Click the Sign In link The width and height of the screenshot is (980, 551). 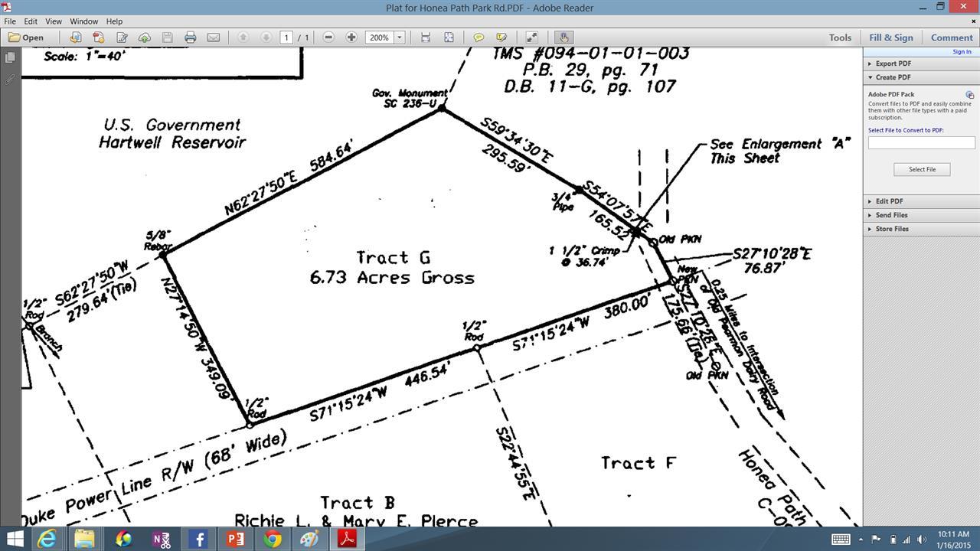[x=962, y=52]
